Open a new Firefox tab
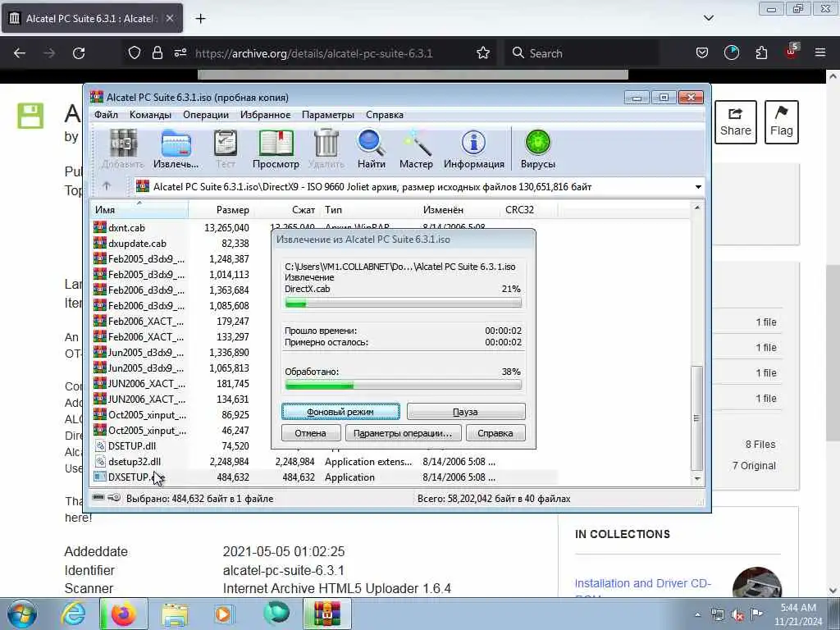 tap(200, 19)
